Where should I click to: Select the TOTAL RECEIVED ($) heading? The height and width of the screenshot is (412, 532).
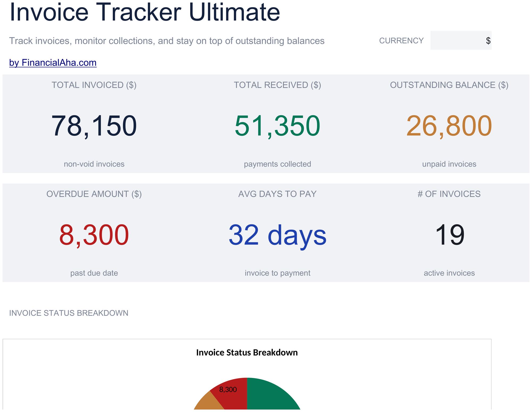point(277,85)
